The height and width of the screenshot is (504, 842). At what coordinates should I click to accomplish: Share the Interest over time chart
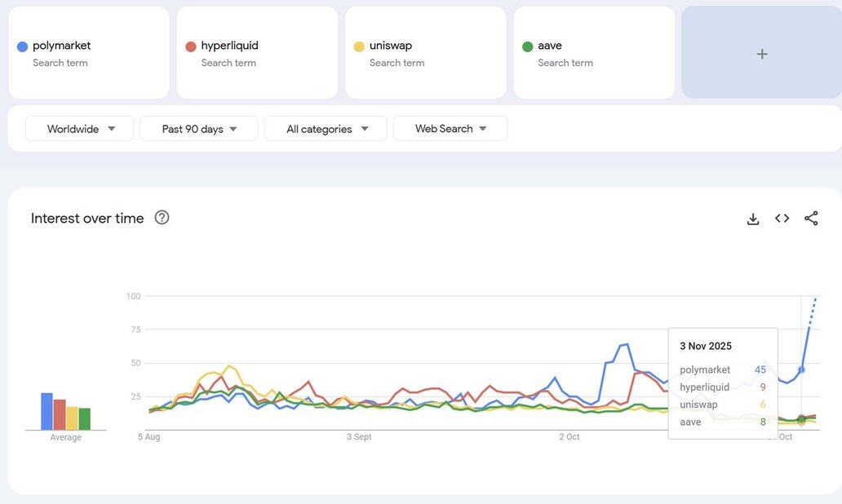point(811,219)
